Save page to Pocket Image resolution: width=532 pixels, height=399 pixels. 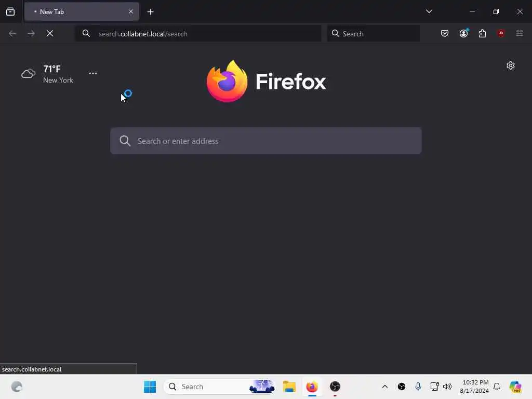(445, 33)
